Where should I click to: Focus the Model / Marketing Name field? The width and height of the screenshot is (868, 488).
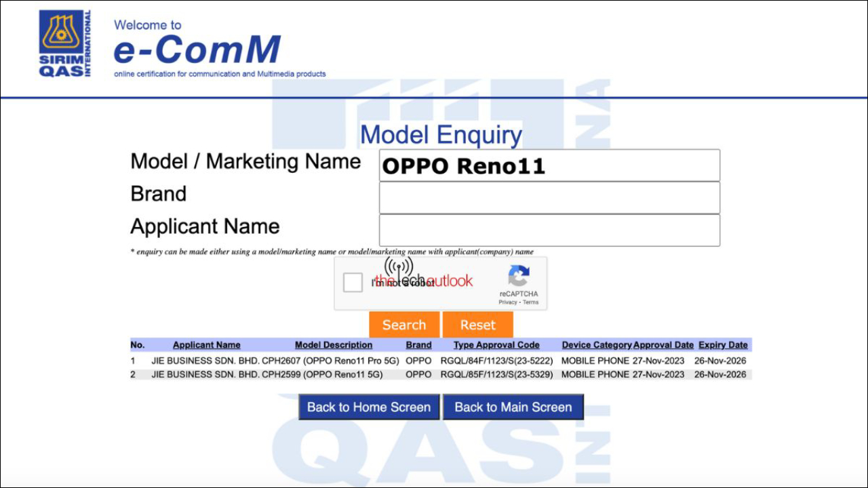tap(549, 166)
